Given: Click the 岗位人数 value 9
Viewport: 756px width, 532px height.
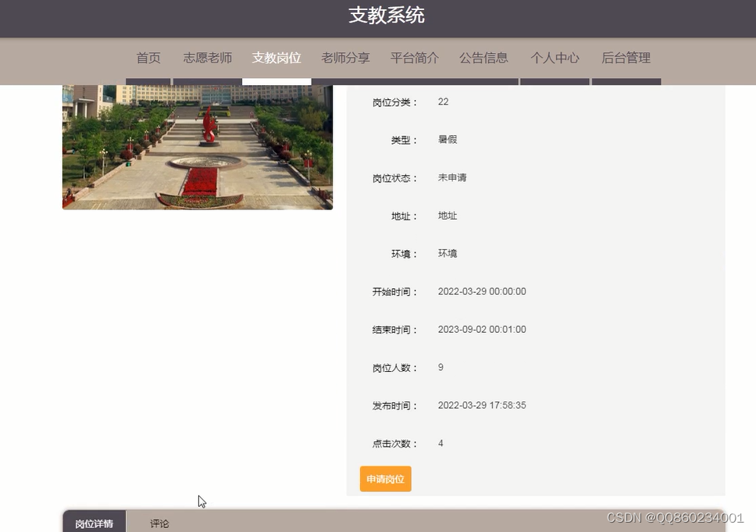Looking at the screenshot, I should point(440,367).
